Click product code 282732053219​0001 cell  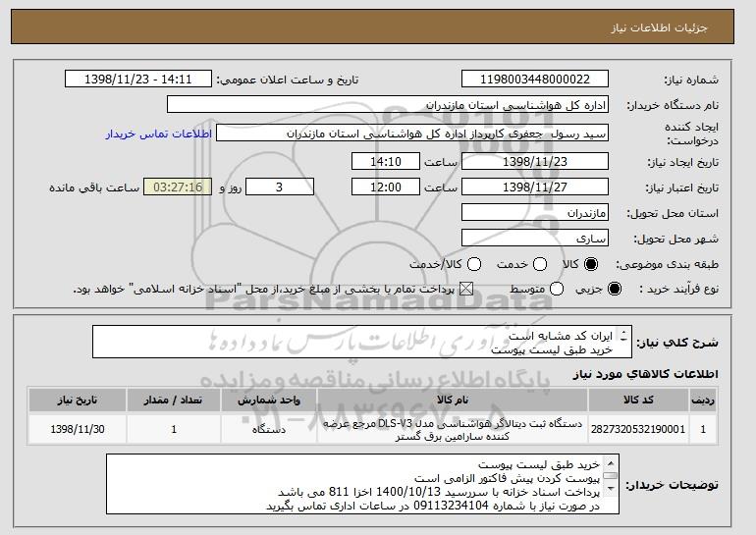pyautogui.click(x=638, y=429)
